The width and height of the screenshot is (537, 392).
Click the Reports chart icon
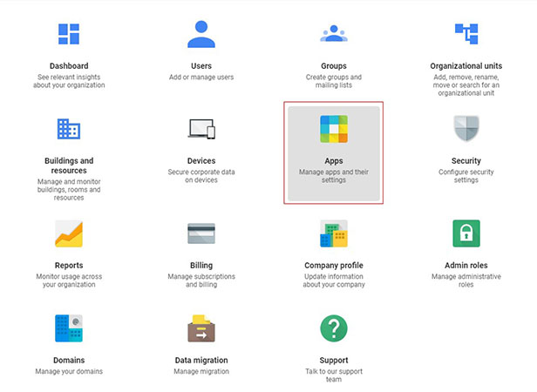[x=69, y=233]
